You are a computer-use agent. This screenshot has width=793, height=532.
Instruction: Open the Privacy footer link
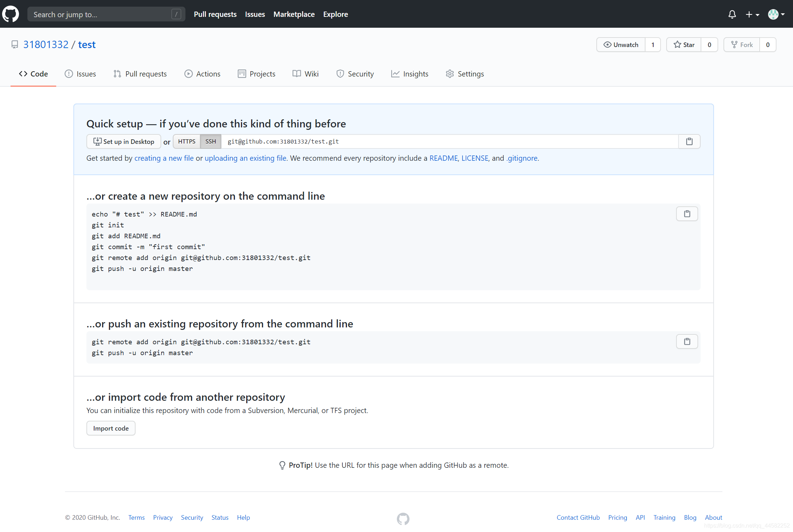point(163,518)
